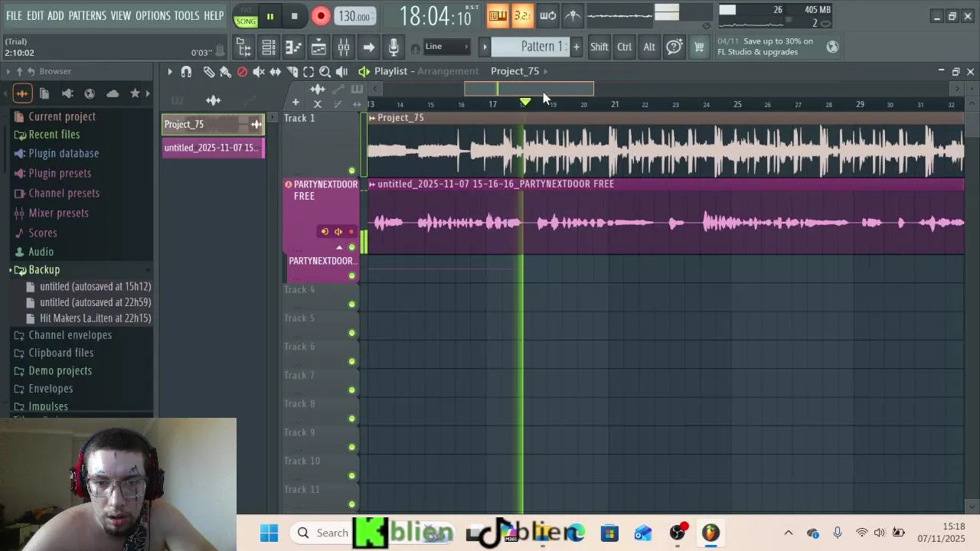Show the globe online tab in browser
Viewport: 980px width, 551px height.
click(90, 93)
